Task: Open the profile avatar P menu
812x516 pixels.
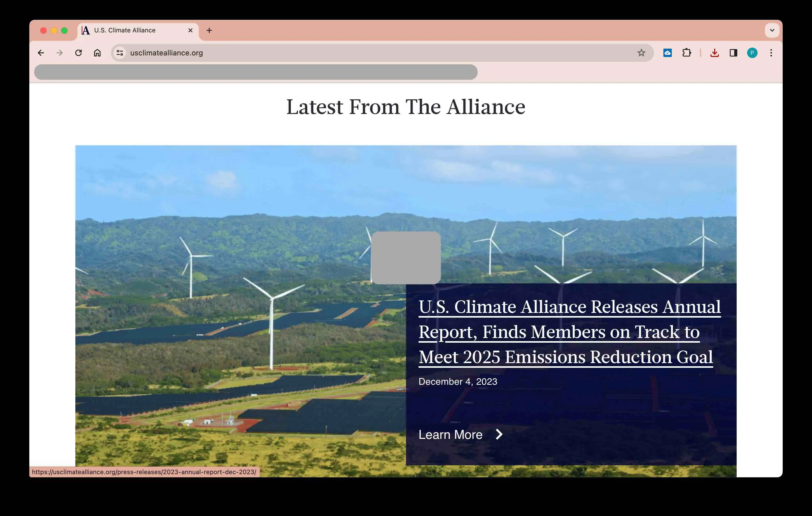Action: pyautogui.click(x=752, y=53)
